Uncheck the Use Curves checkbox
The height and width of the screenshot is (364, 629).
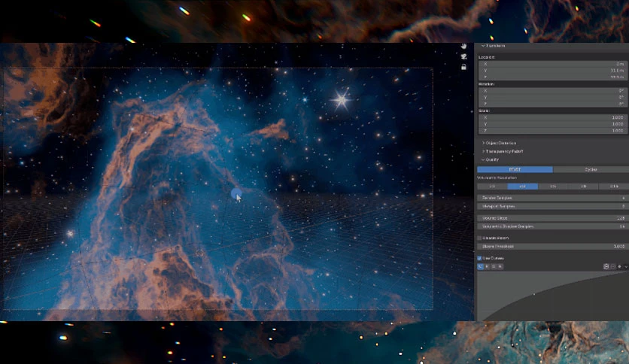pos(479,258)
